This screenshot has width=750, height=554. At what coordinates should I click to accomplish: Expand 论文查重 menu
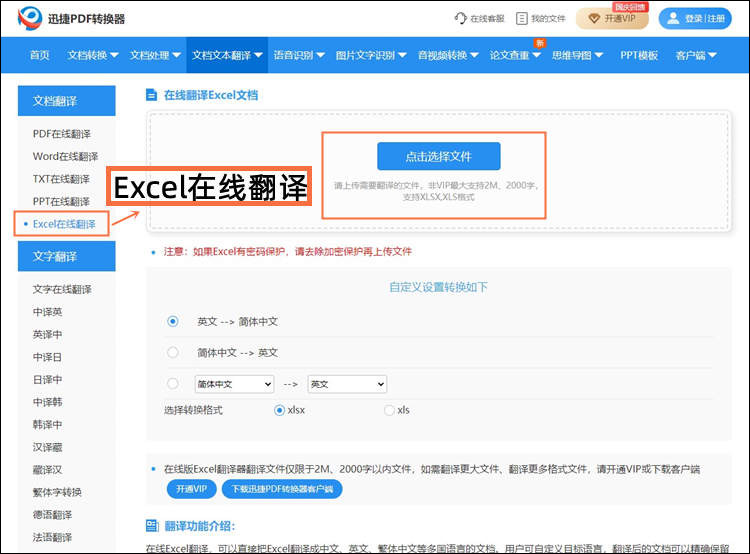[515, 55]
